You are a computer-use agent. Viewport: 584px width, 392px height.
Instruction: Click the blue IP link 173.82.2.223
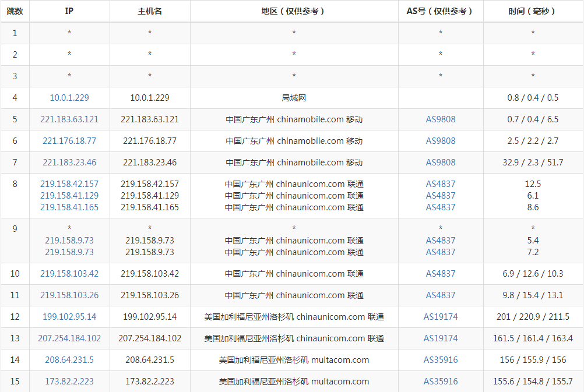coord(69,382)
